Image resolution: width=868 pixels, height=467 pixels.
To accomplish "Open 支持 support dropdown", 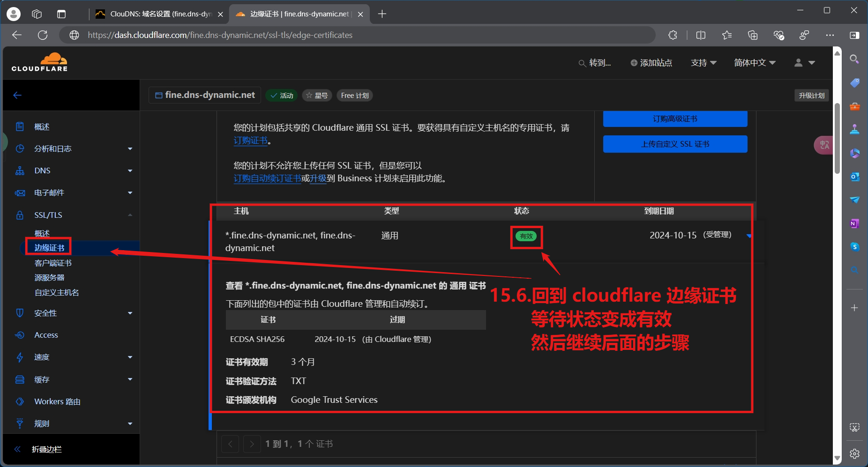I will [703, 63].
